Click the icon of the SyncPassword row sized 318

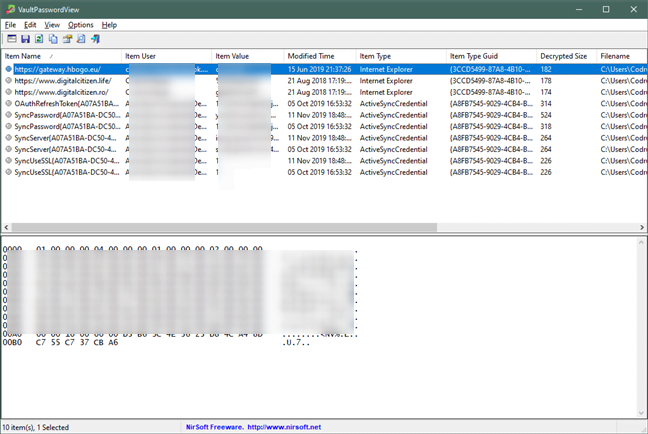click(8, 126)
